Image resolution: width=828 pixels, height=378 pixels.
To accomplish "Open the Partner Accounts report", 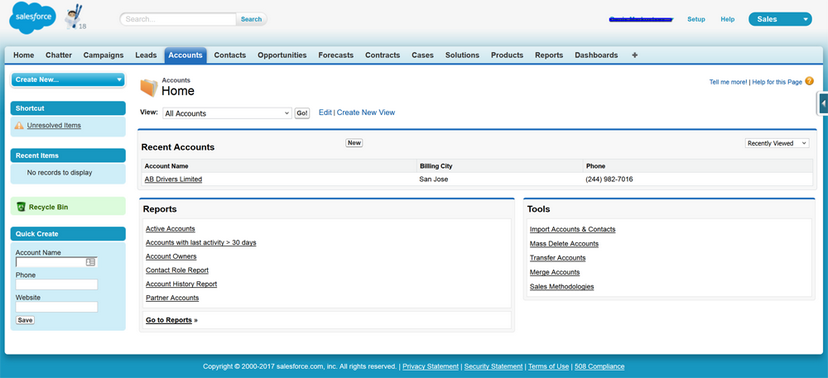I will coord(173,298).
